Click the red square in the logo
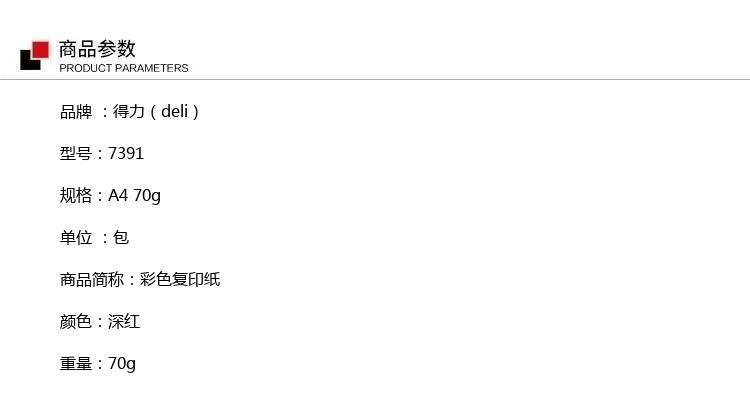750x400 pixels. click(41, 50)
